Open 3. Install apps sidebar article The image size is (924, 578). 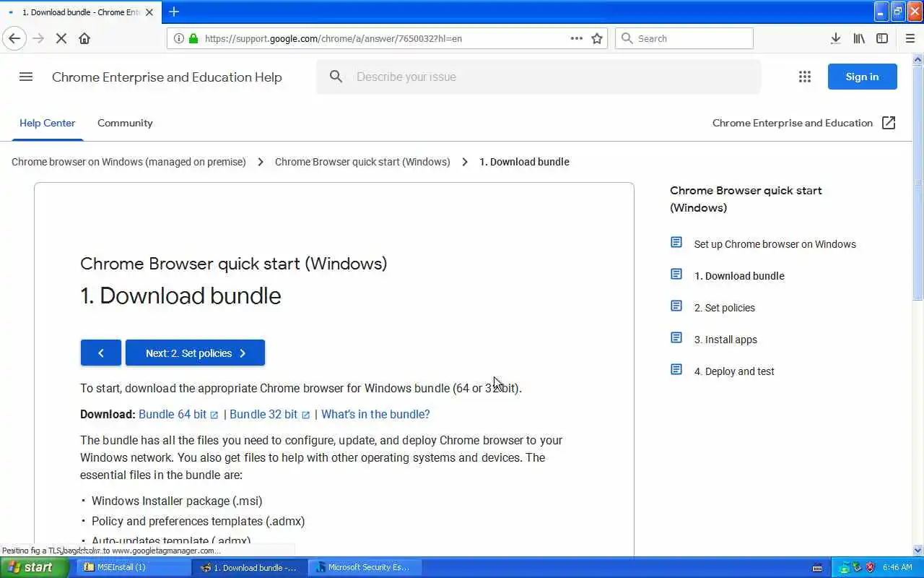[x=725, y=340]
